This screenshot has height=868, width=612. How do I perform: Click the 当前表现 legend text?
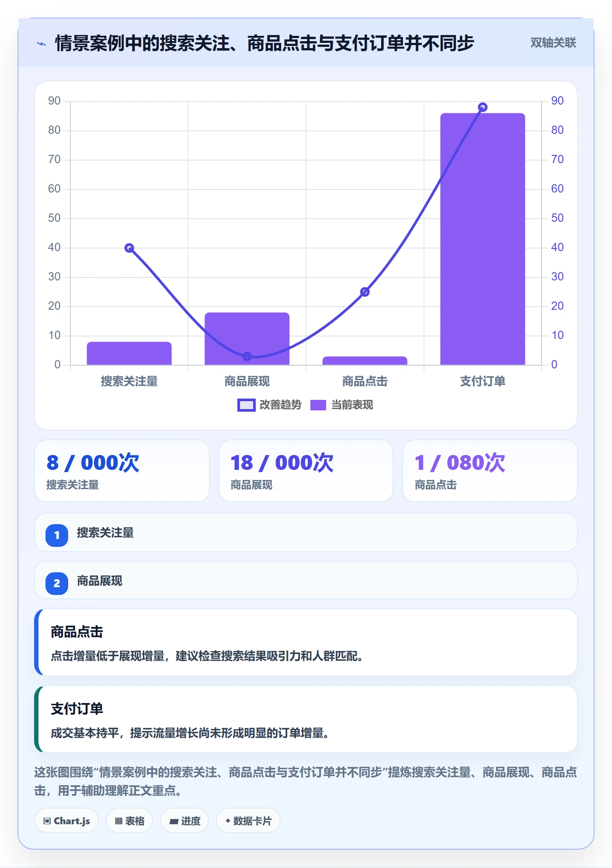tap(352, 405)
